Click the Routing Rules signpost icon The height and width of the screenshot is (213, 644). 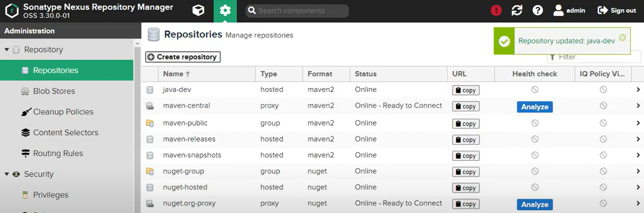pyautogui.click(x=26, y=153)
